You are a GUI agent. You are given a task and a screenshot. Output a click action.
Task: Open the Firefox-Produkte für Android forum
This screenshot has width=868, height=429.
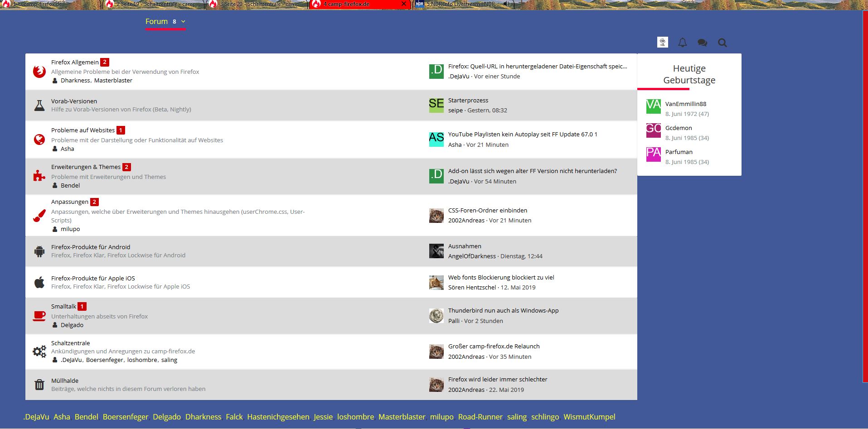pos(91,247)
